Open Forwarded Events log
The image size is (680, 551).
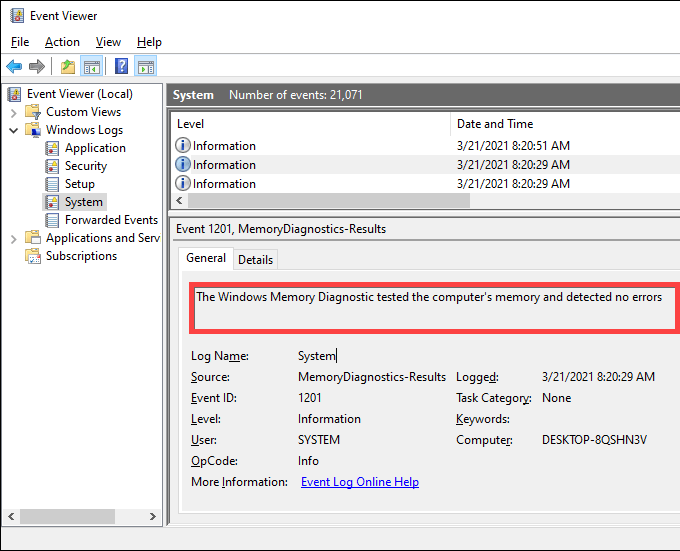pyautogui.click(x=111, y=220)
